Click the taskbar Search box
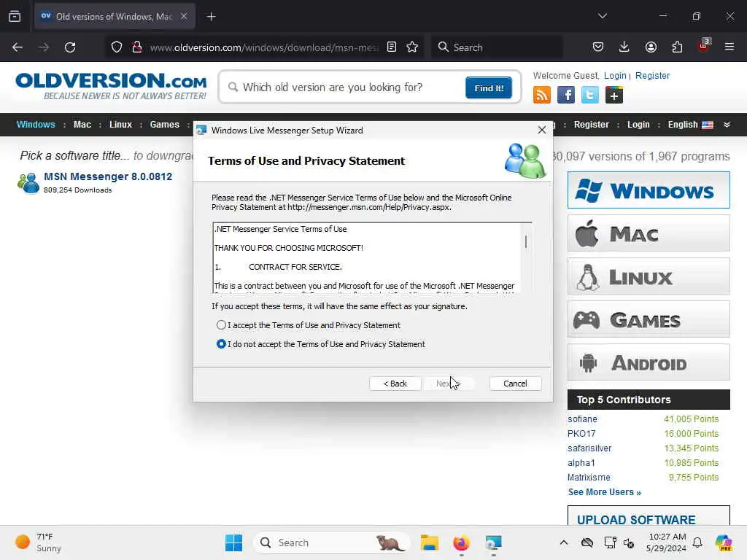The image size is (747, 560). tap(332, 542)
